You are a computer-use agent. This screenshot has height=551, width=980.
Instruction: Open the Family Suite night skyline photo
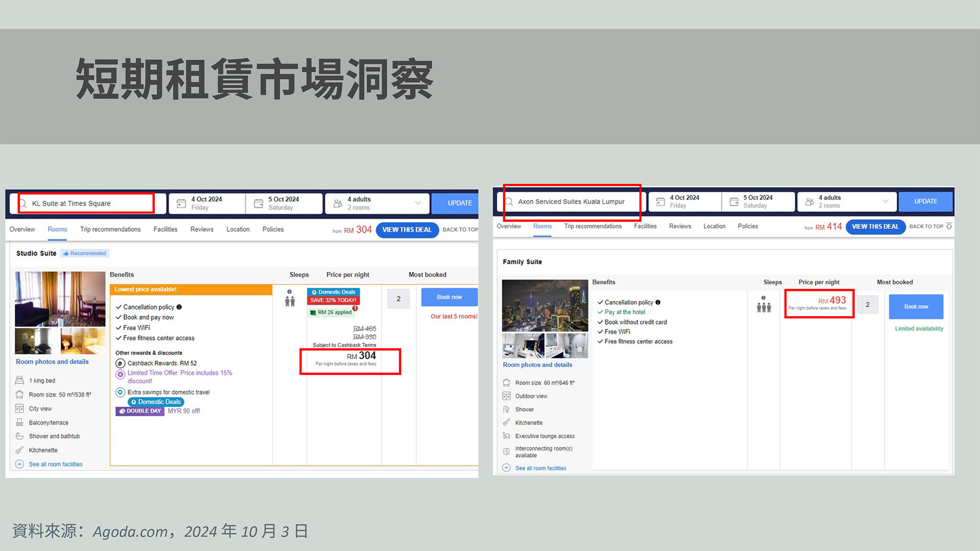(545, 306)
